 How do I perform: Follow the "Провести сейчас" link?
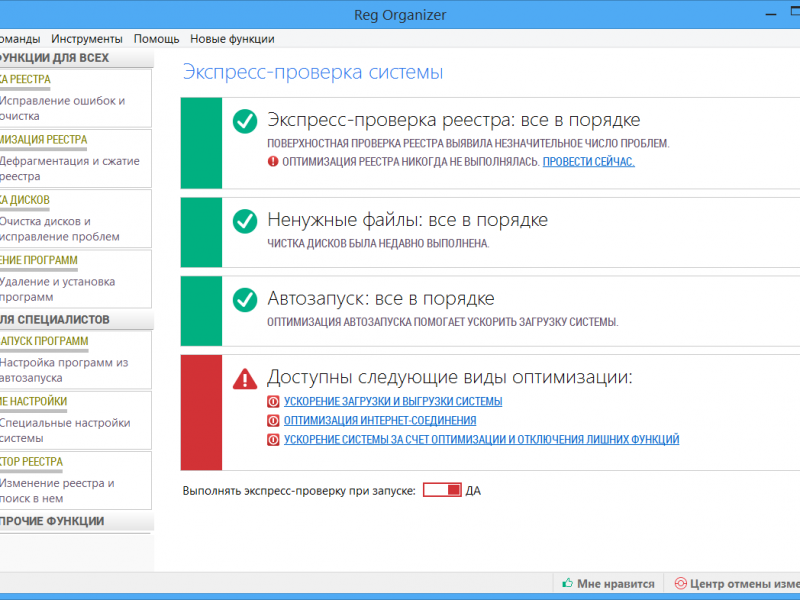point(589,162)
